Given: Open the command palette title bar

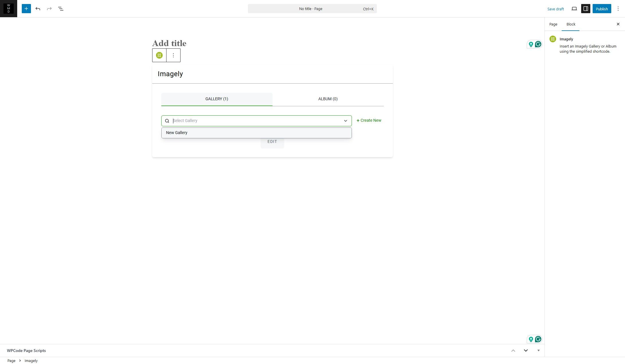Looking at the screenshot, I should tap(312, 9).
